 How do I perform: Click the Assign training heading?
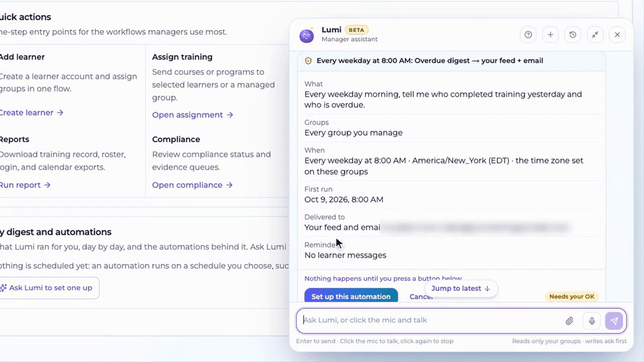[x=182, y=57]
